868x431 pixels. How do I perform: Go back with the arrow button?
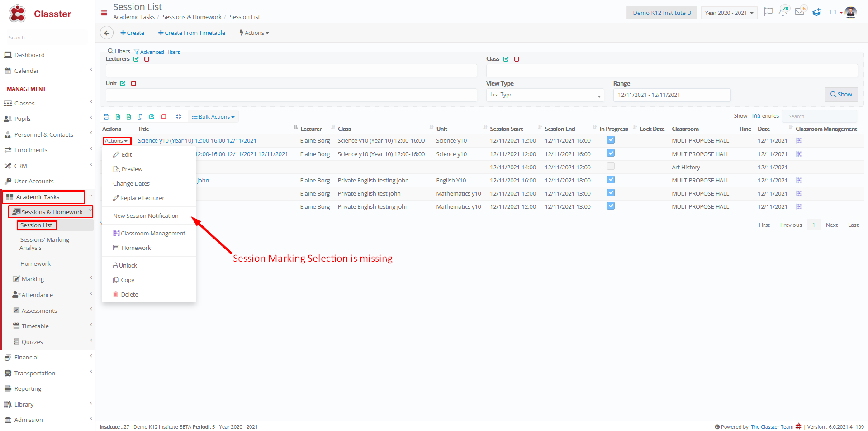coord(106,33)
